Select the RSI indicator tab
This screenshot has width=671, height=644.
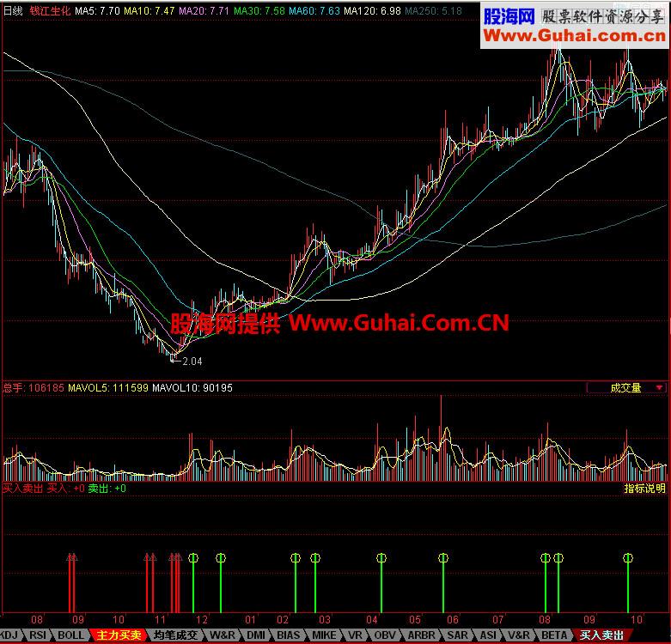click(x=38, y=635)
